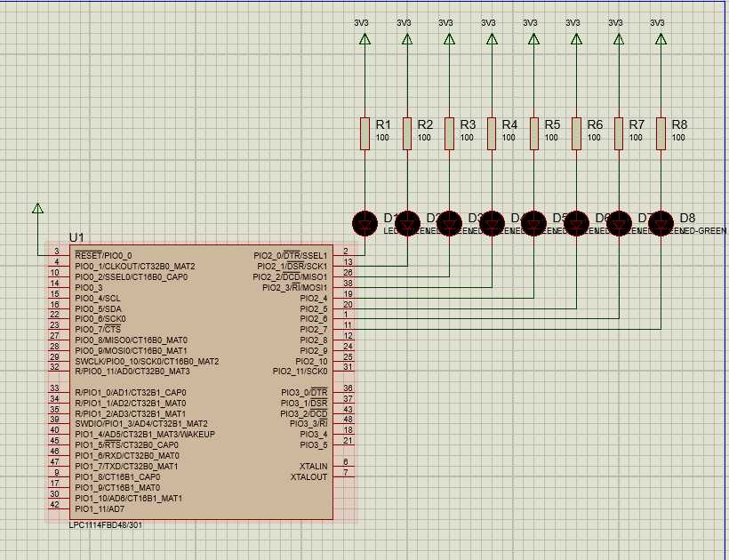Click the SWCLK/PIO0_10/SCK0/CT16B0_MAT2 pin name
Screen dimensions: 729x560
147,361
